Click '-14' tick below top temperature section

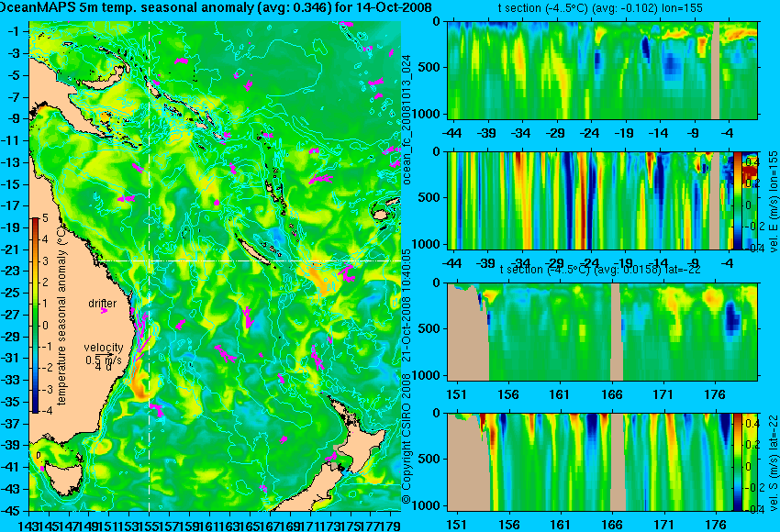[659, 133]
